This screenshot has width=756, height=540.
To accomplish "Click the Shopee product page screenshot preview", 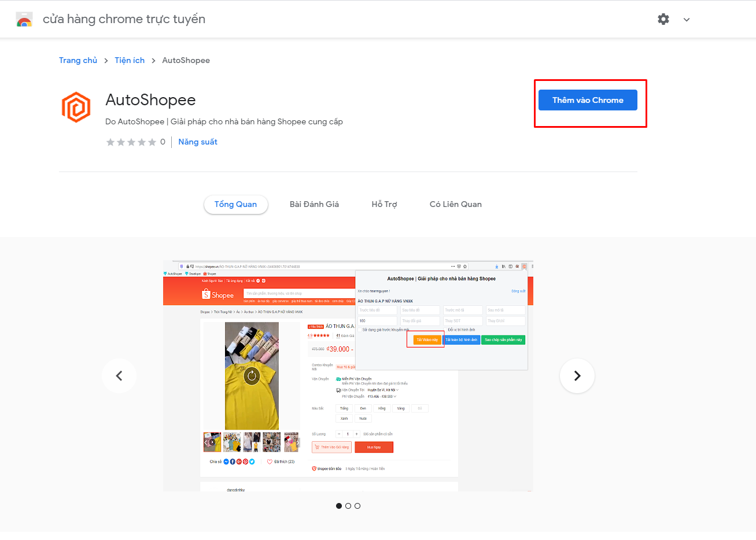I will point(348,376).
